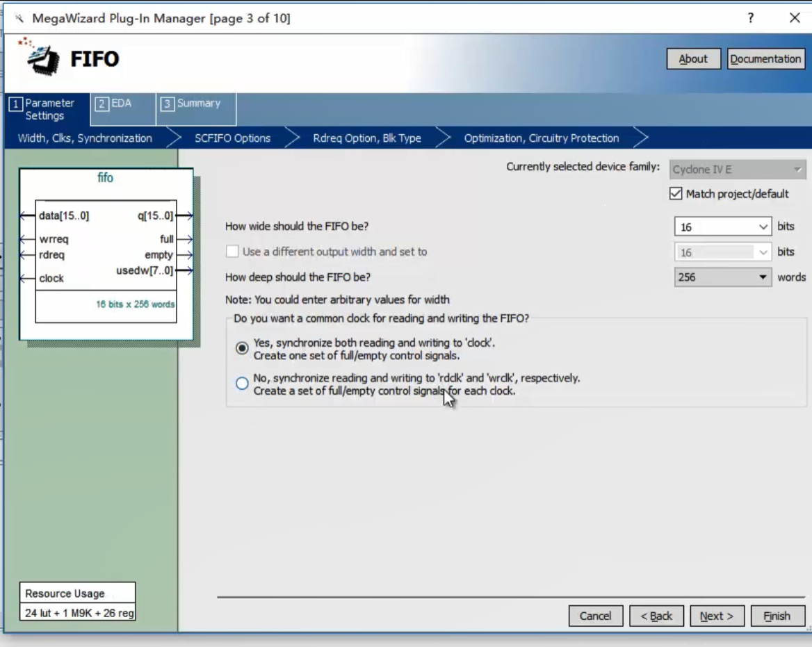Open the device family Cyclone IV E dropdown
This screenshot has width=812, height=647.
[x=738, y=170]
